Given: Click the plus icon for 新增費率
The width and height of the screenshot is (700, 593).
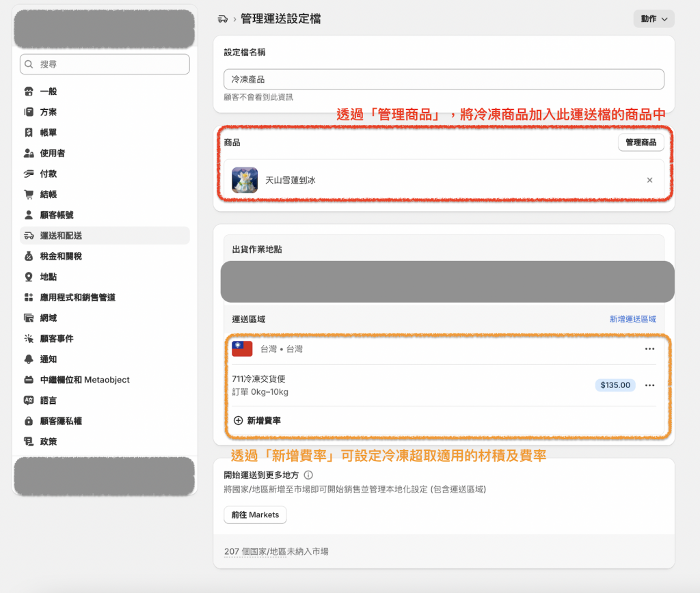Looking at the screenshot, I should point(238,421).
